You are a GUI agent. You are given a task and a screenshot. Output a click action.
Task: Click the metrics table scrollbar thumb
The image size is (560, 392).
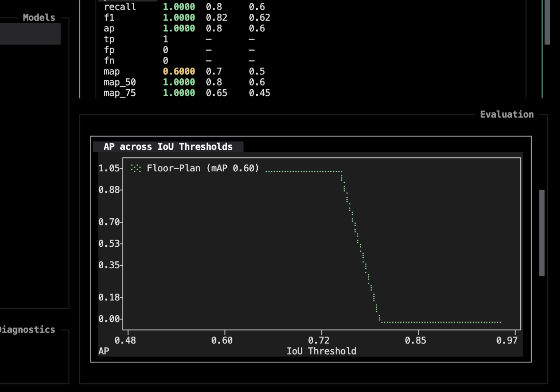(x=547, y=22)
